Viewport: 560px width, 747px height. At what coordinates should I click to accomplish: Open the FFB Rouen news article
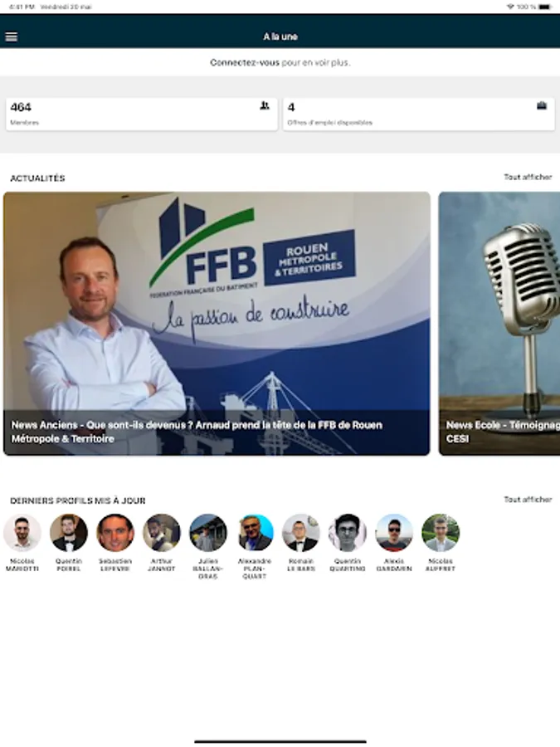(217, 324)
